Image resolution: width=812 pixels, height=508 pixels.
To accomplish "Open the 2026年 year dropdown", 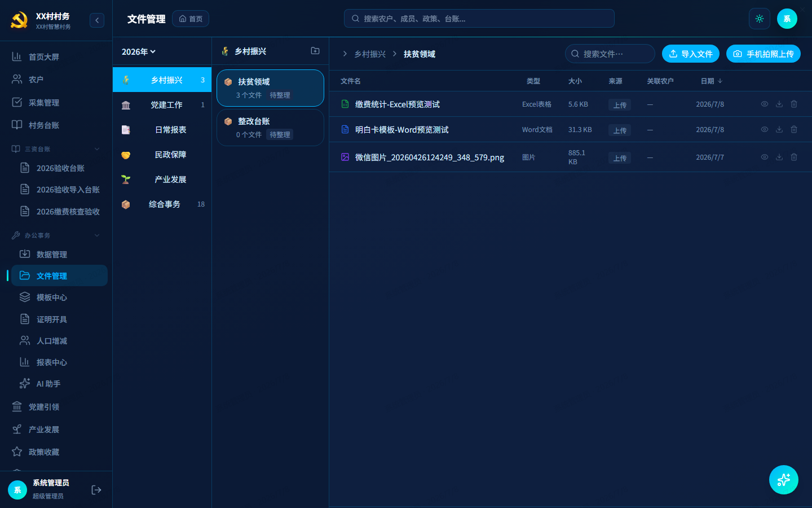I will [139, 52].
